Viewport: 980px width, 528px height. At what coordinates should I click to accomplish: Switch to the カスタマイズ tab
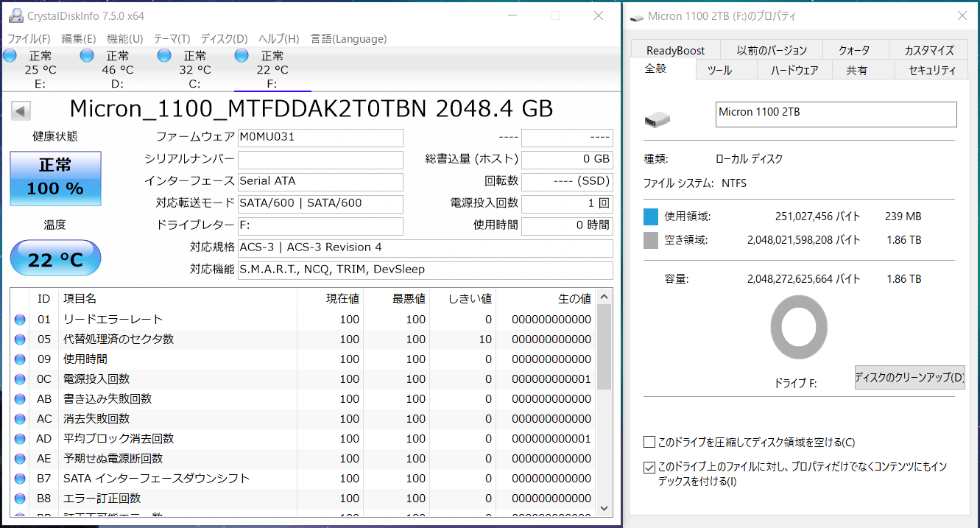929,50
